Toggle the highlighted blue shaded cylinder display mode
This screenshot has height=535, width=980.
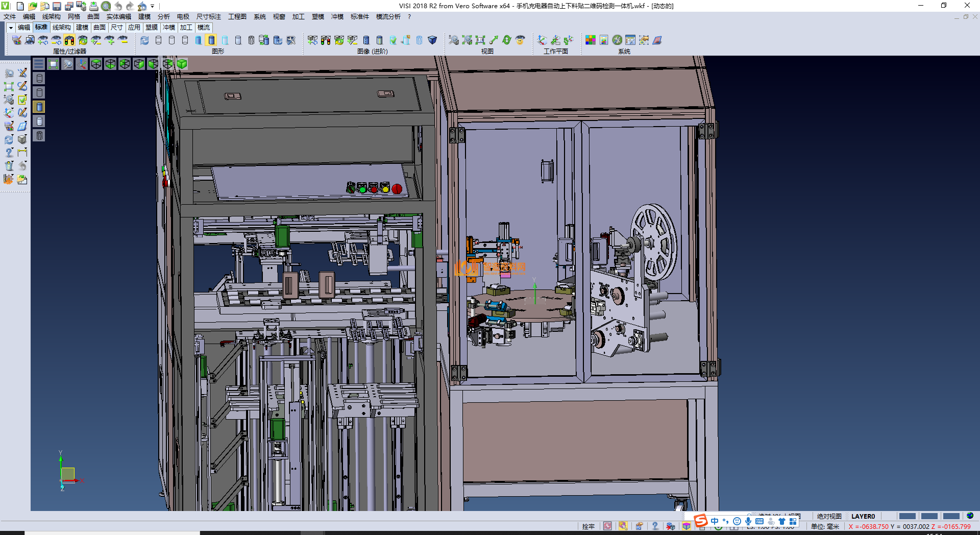pyautogui.click(x=212, y=40)
